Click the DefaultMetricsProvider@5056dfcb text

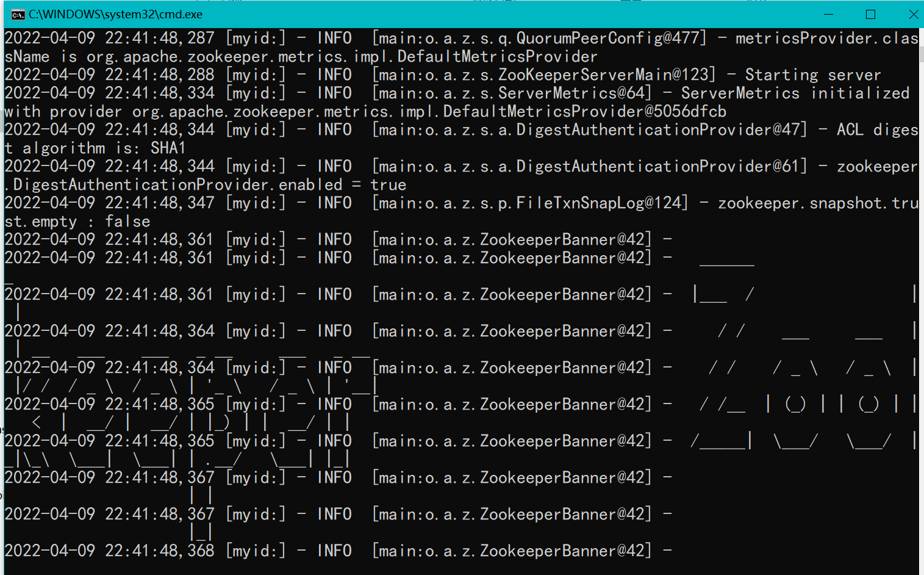[x=584, y=112]
